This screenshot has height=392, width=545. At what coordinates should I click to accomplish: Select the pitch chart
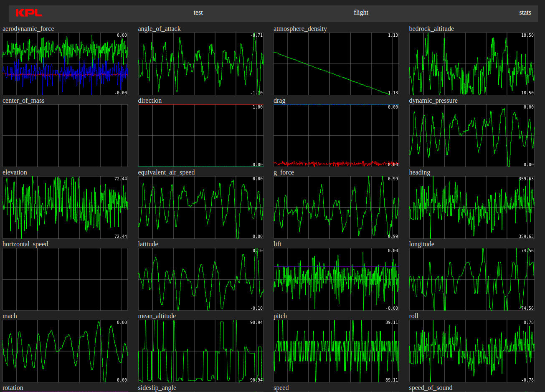336,351
